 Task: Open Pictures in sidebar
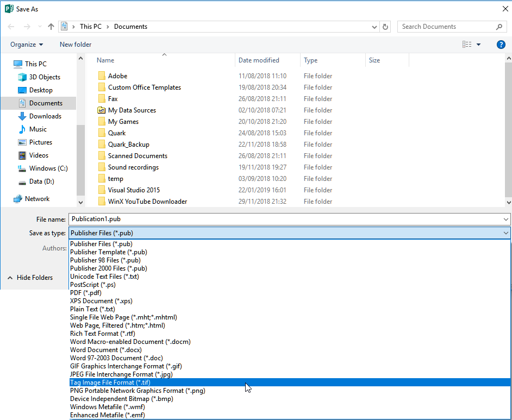pyautogui.click(x=35, y=142)
